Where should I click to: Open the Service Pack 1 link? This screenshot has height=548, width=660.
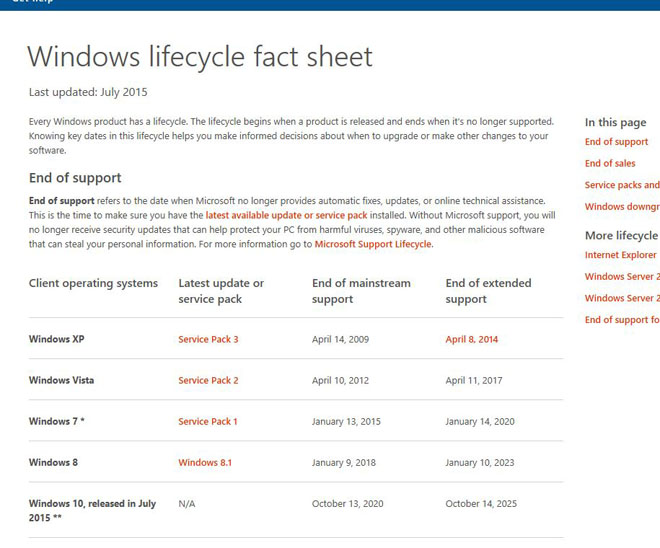(x=208, y=421)
